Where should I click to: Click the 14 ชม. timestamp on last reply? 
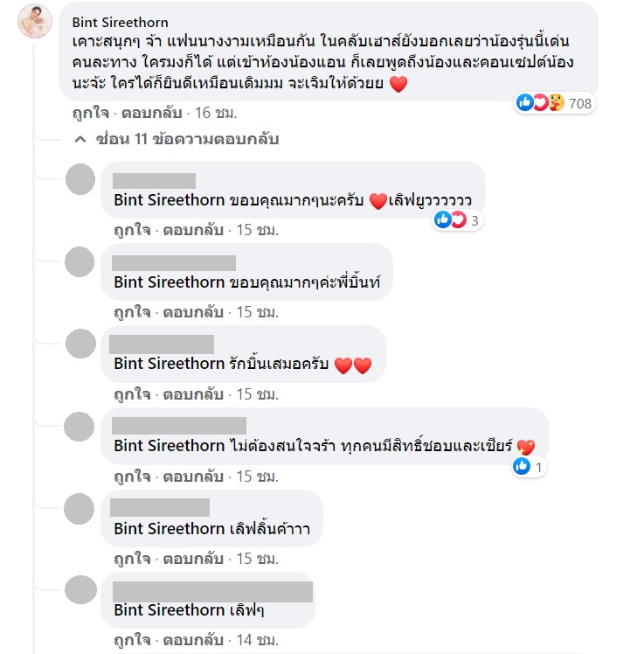pos(259,641)
